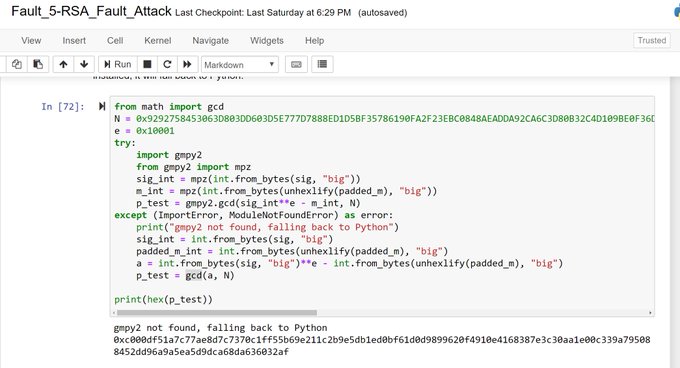680x368 pixels.
Task: Click the 'except (ImportError, ModuleNotFoundError)' line
Action: pos(254,215)
